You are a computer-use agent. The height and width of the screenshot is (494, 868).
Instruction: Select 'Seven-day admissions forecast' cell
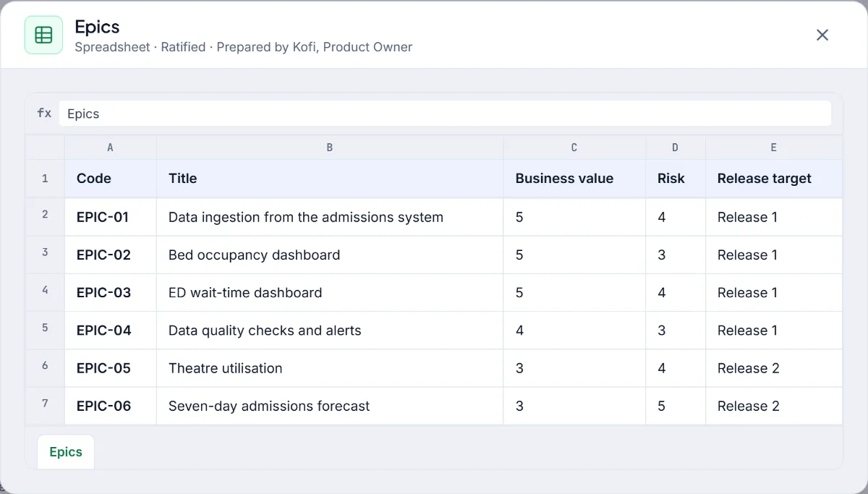[330, 405]
